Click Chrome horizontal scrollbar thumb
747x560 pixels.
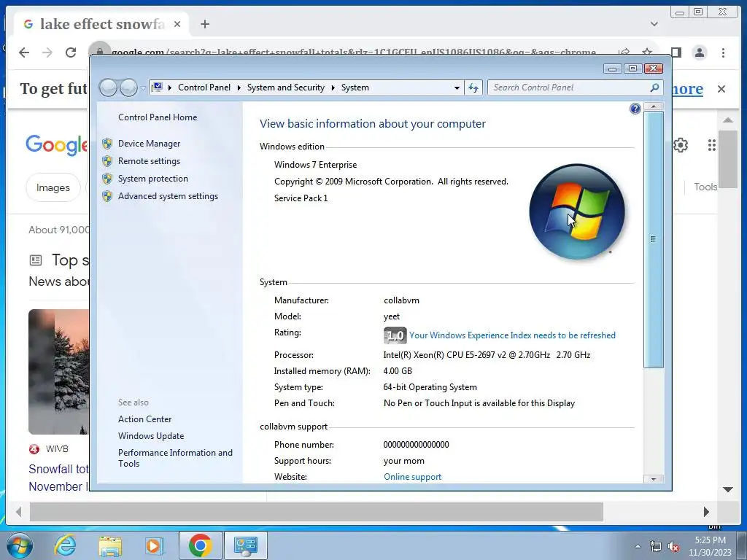pyautogui.click(x=317, y=512)
